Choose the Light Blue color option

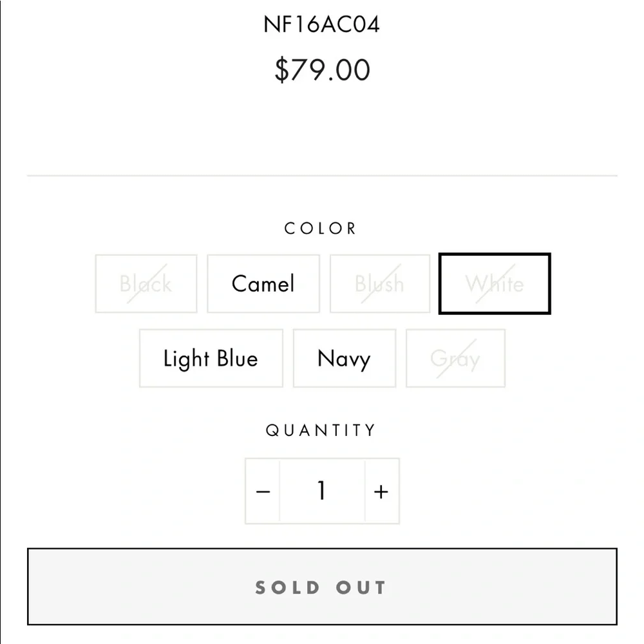coord(211,359)
